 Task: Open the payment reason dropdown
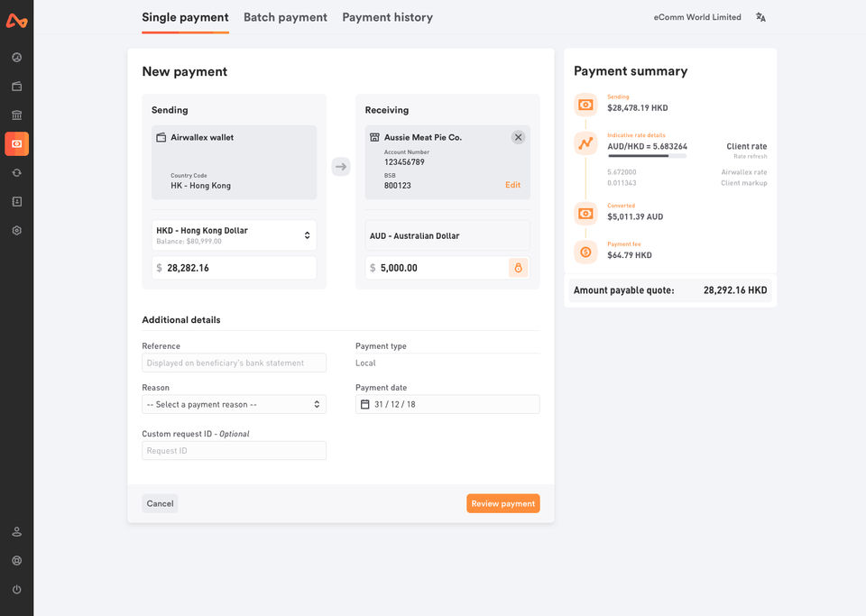tap(234, 404)
